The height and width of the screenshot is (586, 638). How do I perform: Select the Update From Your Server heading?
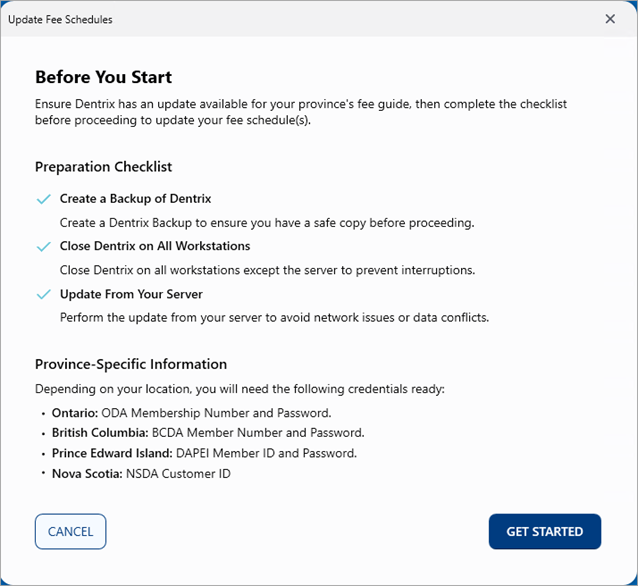(131, 294)
